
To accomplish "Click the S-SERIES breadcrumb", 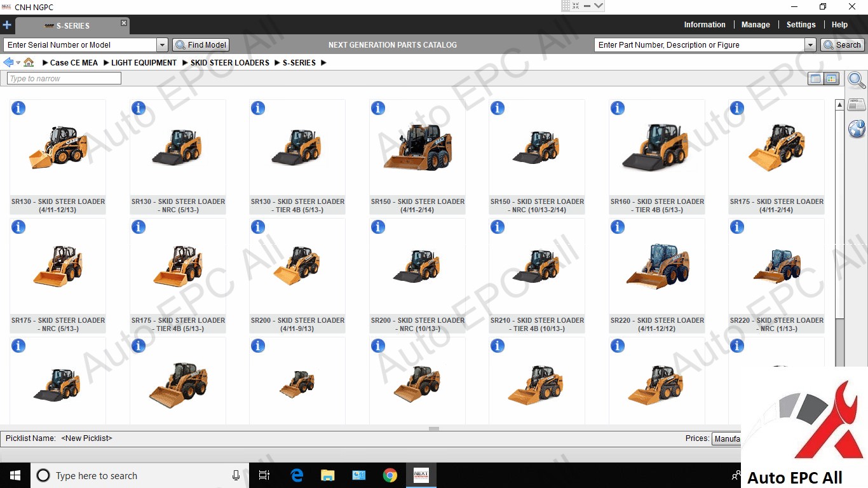I will tap(299, 63).
